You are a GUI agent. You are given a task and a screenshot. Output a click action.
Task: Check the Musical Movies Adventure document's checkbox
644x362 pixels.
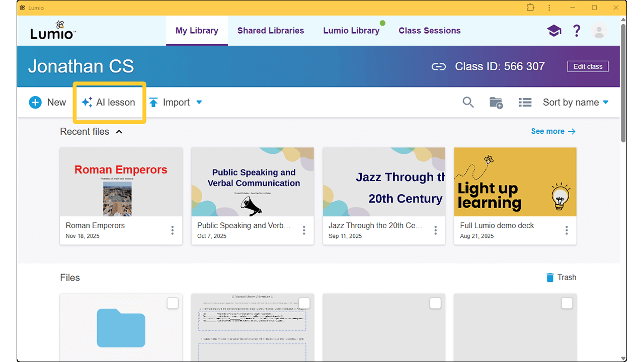point(304,303)
